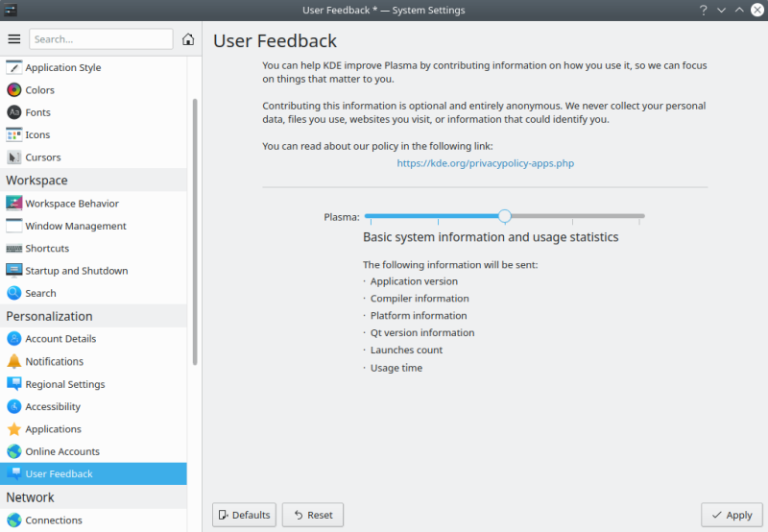Screen dimensions: 768x532
Task: Click the help question mark button
Action: 703,10
